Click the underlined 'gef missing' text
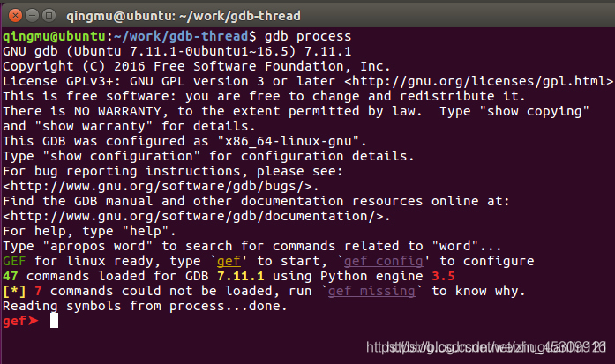The height and width of the screenshot is (364, 615). pyautogui.click(x=371, y=291)
